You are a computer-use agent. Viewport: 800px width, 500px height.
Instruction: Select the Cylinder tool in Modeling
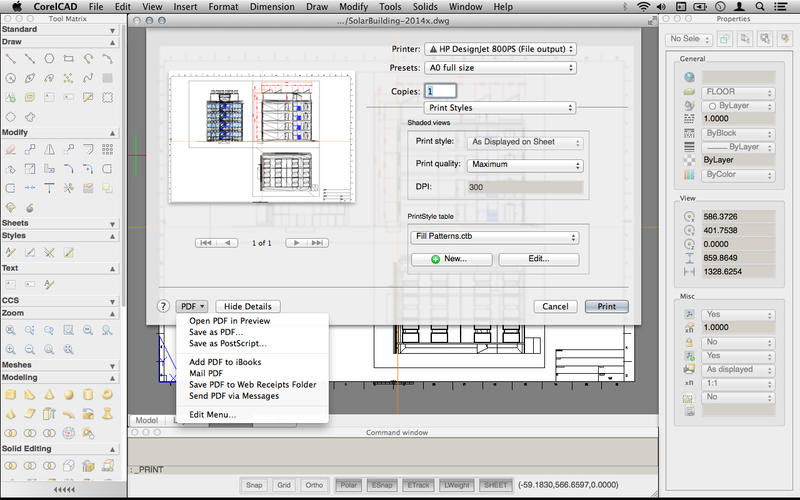(86, 395)
